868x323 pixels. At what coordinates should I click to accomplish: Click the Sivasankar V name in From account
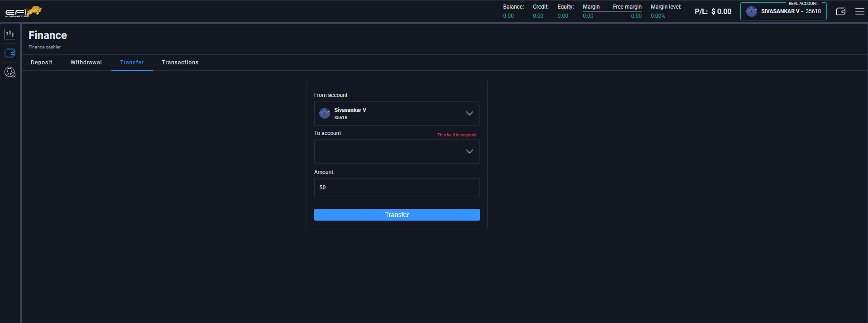coord(350,110)
